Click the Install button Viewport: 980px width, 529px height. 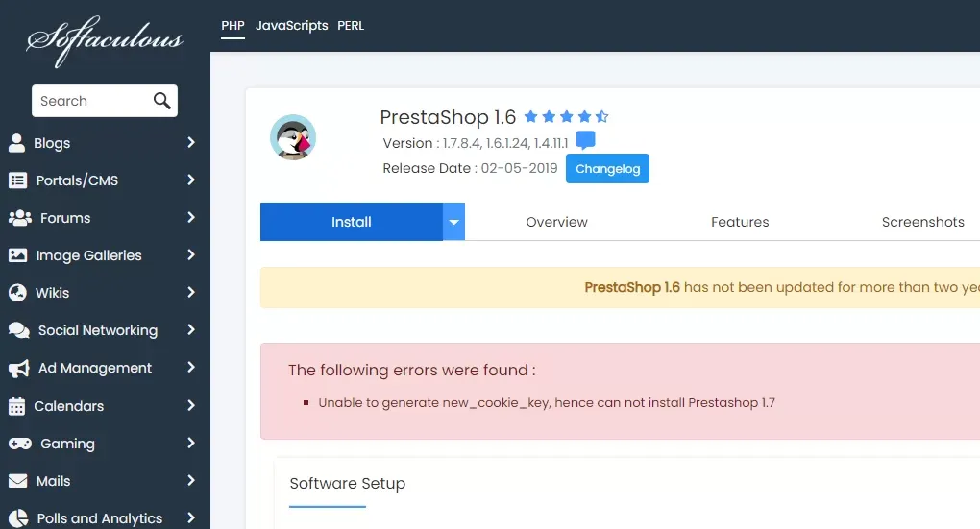click(352, 222)
